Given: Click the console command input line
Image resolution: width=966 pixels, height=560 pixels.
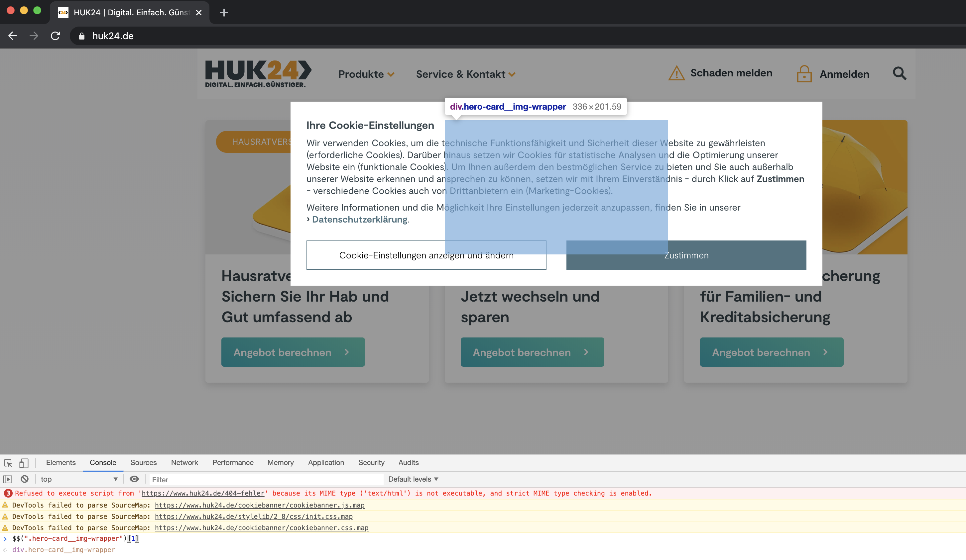Looking at the screenshot, I should [x=483, y=538].
